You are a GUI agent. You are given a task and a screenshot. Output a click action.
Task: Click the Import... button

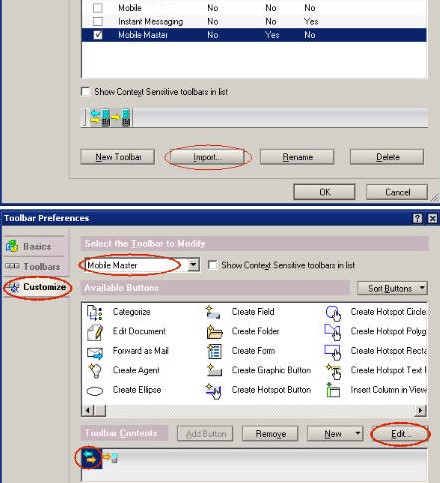click(207, 157)
